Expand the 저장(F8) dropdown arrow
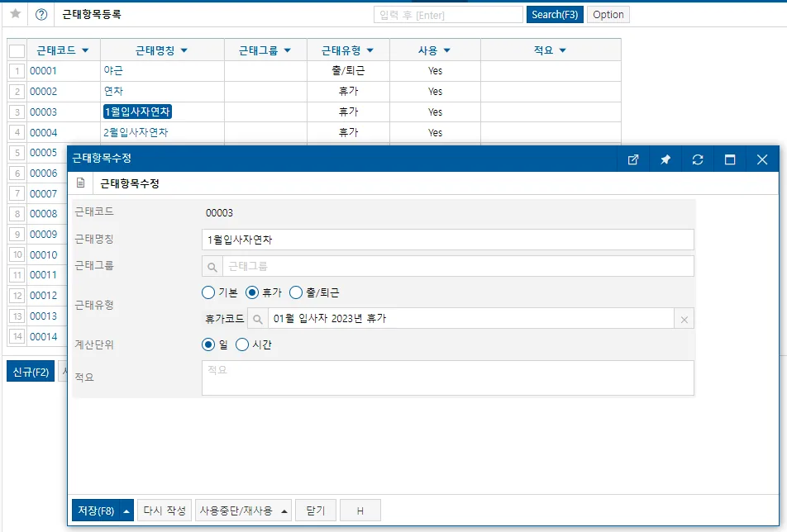Viewport: 787px width, 532px height. coord(126,511)
